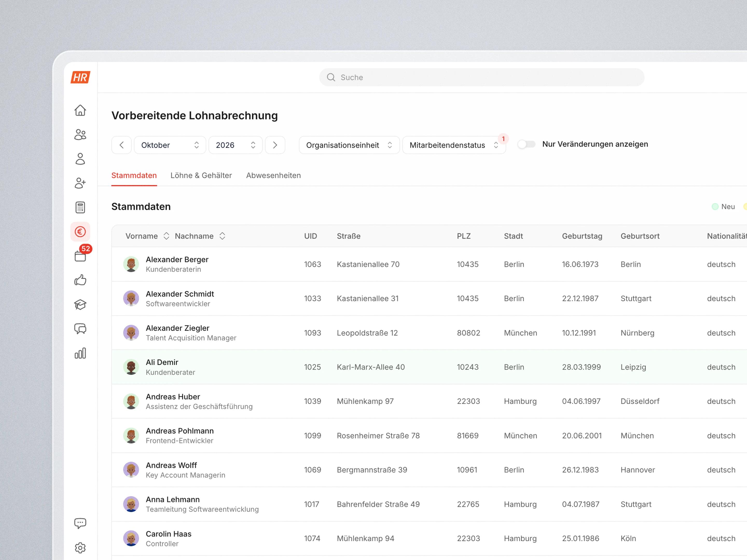Open the settings gear icon
This screenshot has height=560, width=747.
pyautogui.click(x=80, y=548)
